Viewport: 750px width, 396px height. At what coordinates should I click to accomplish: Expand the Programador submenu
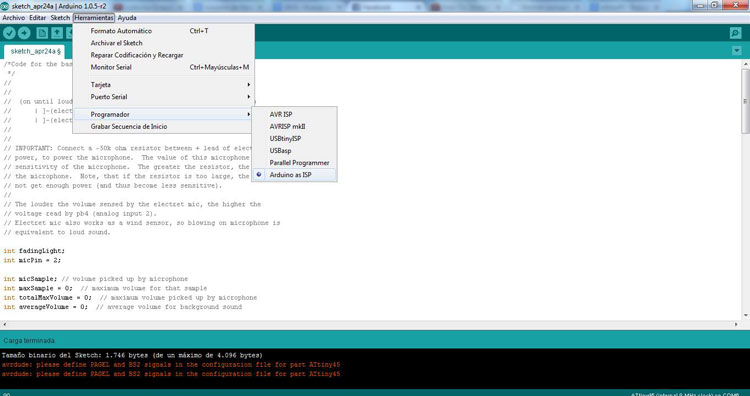(164, 114)
